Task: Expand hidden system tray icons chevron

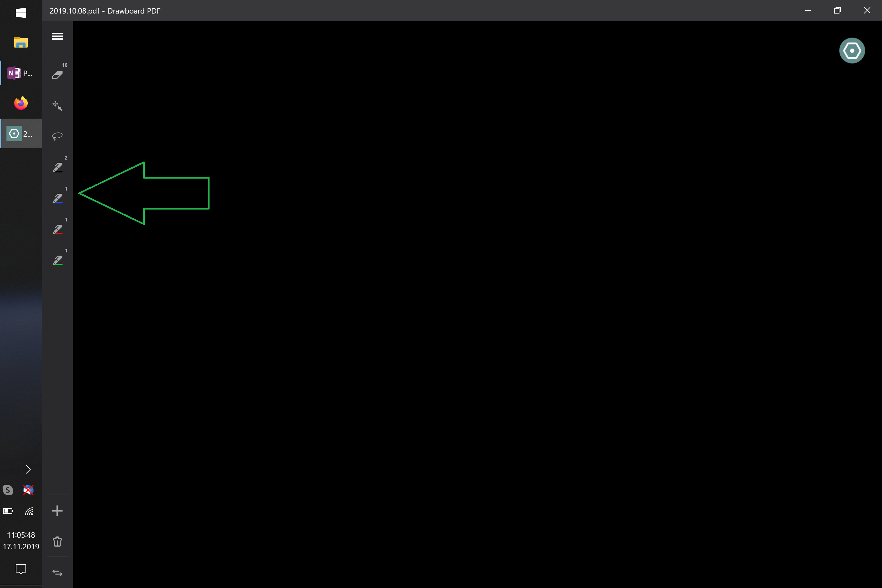Action: 28,469
